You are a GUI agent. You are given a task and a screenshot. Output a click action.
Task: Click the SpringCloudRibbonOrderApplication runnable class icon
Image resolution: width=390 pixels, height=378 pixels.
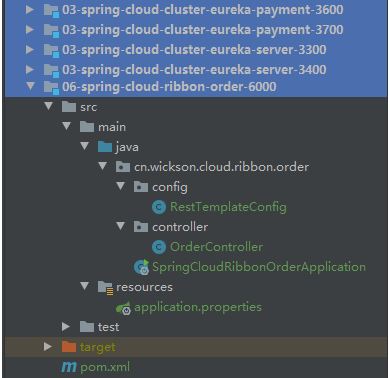(x=142, y=267)
